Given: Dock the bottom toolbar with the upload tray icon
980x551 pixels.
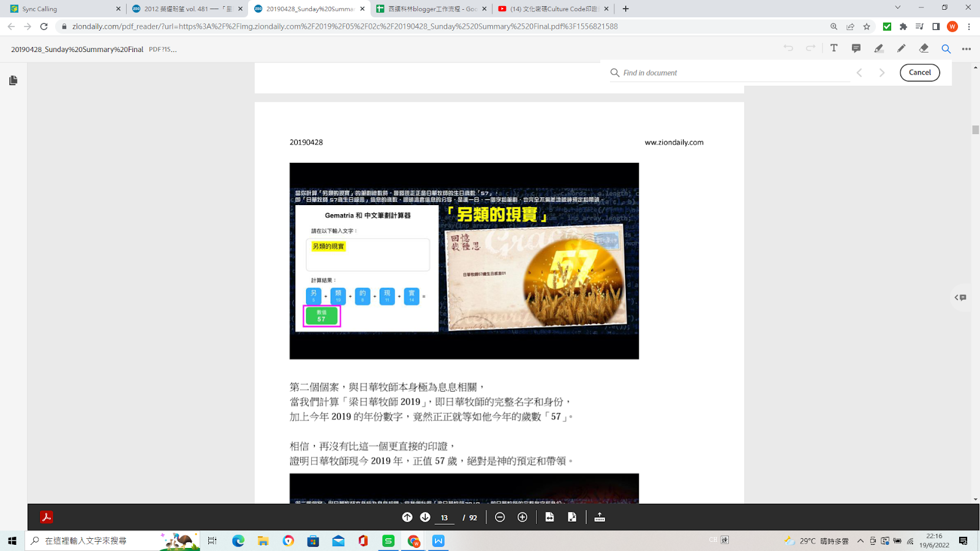Looking at the screenshot, I should (600, 517).
